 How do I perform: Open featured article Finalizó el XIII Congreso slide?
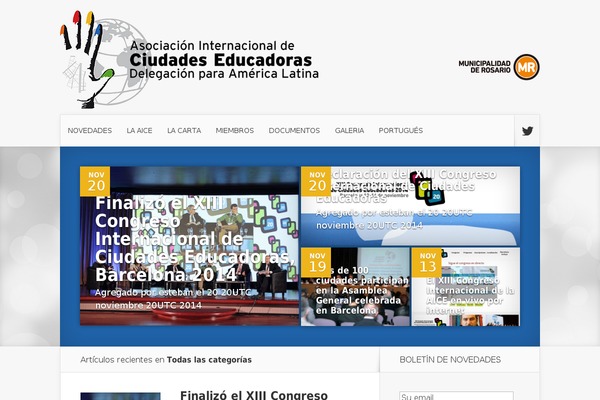pyautogui.click(x=189, y=246)
